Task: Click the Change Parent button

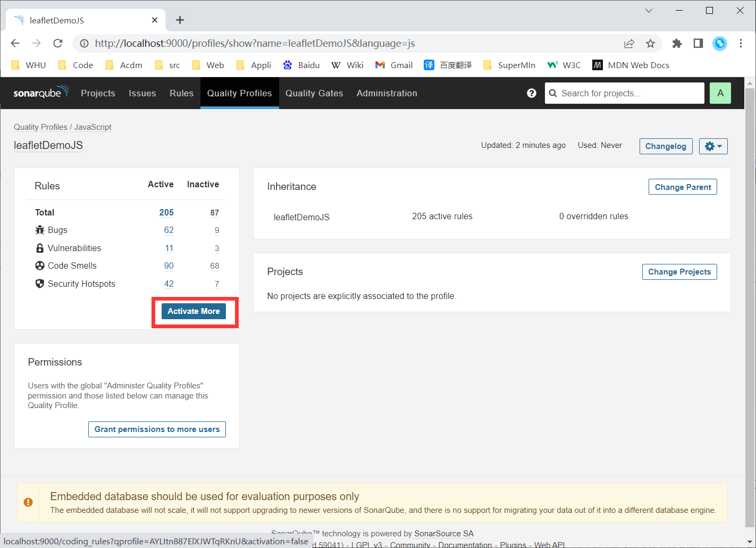Action: 683,187
